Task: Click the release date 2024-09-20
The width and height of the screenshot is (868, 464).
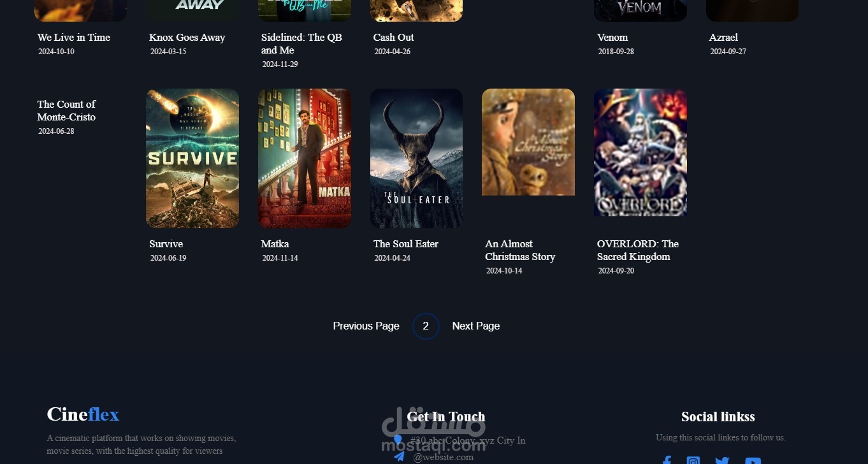Action: [x=616, y=271]
